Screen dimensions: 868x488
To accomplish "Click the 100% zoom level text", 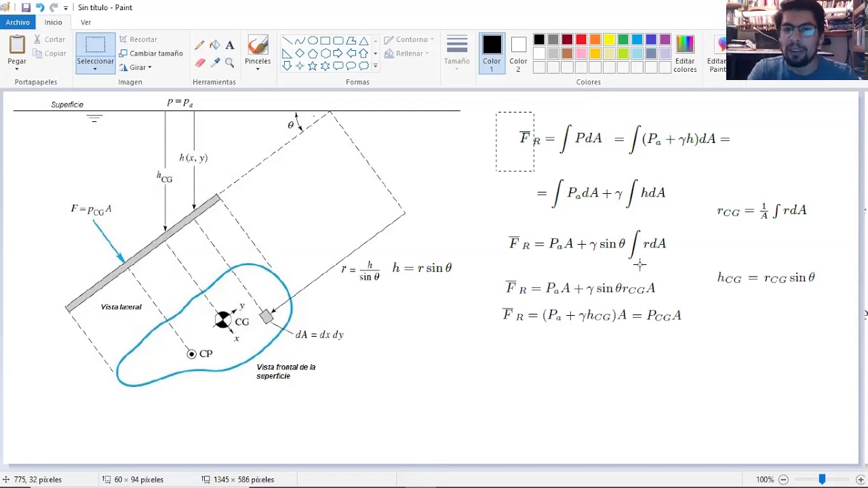I will (x=765, y=479).
